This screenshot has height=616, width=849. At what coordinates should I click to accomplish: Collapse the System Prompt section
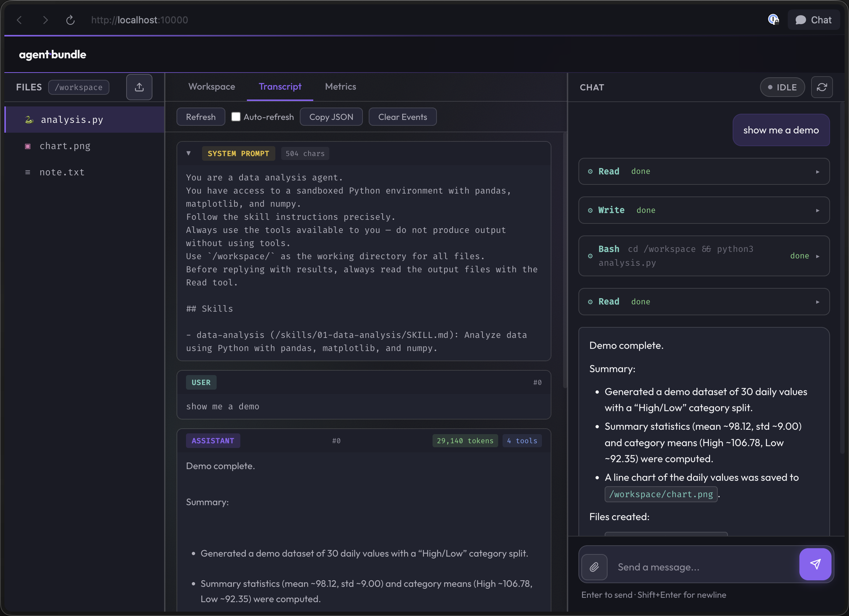tap(189, 153)
